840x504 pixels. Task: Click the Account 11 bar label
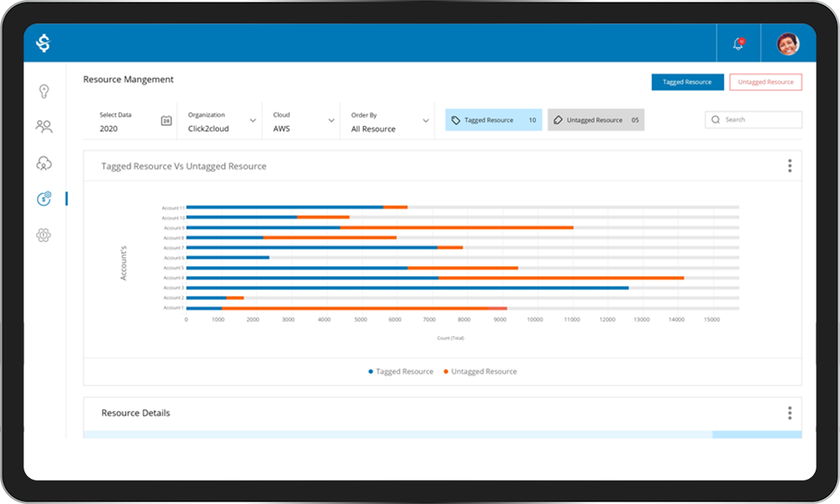[x=173, y=207]
